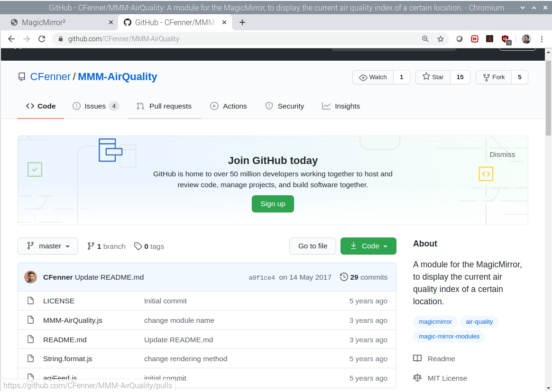552x392 pixels.
Task: Open the change rendering method commit
Action: [185, 359]
